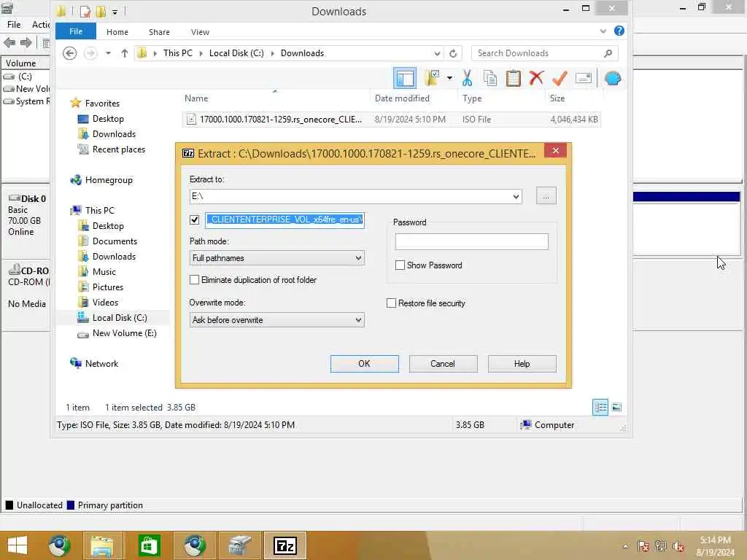Open the Share ribbon tab
The image size is (747, 560).
[159, 32]
